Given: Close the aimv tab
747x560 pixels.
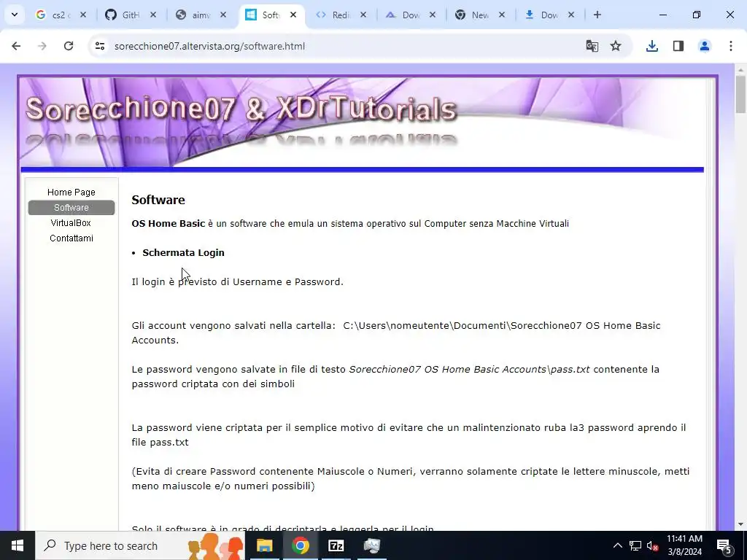Looking at the screenshot, I should pyautogui.click(x=223, y=15).
